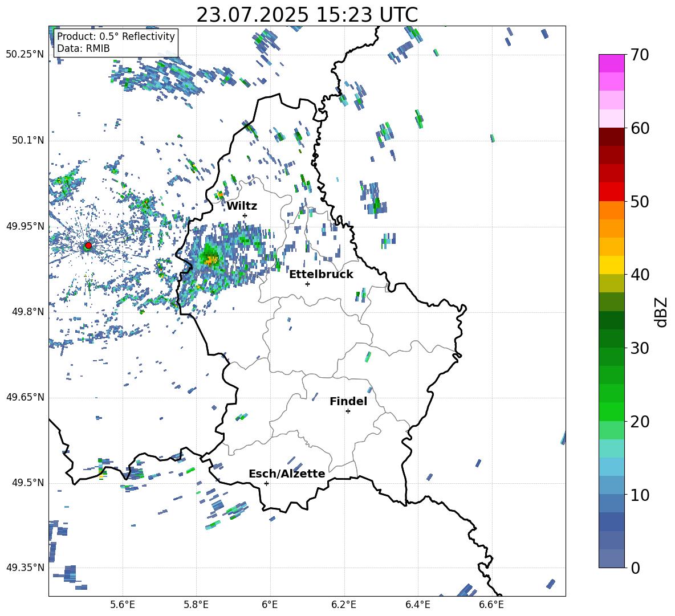Click the 40 colorbar tick label
This screenshot has width=675, height=616.
tap(640, 275)
